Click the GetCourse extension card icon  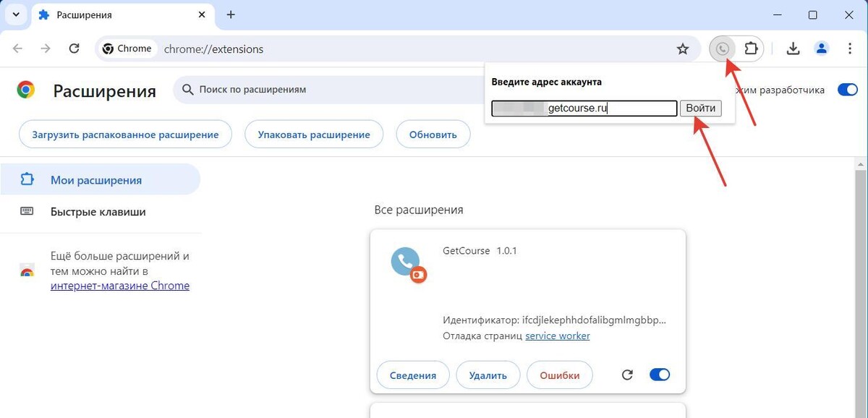pyautogui.click(x=408, y=265)
